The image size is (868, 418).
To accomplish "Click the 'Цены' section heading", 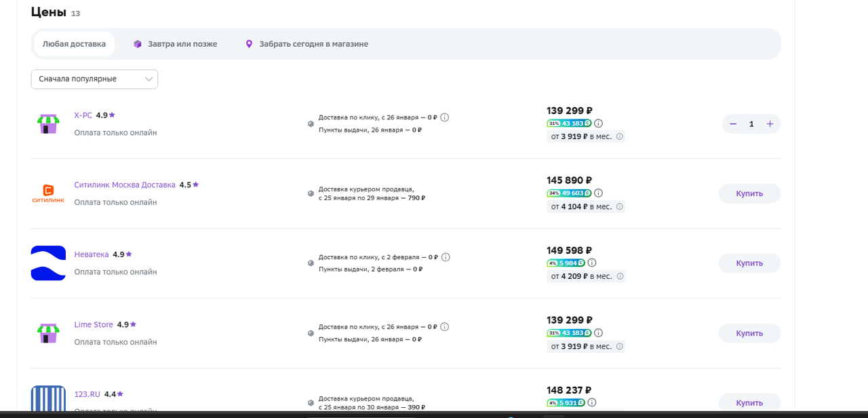I will pyautogui.click(x=49, y=12).
